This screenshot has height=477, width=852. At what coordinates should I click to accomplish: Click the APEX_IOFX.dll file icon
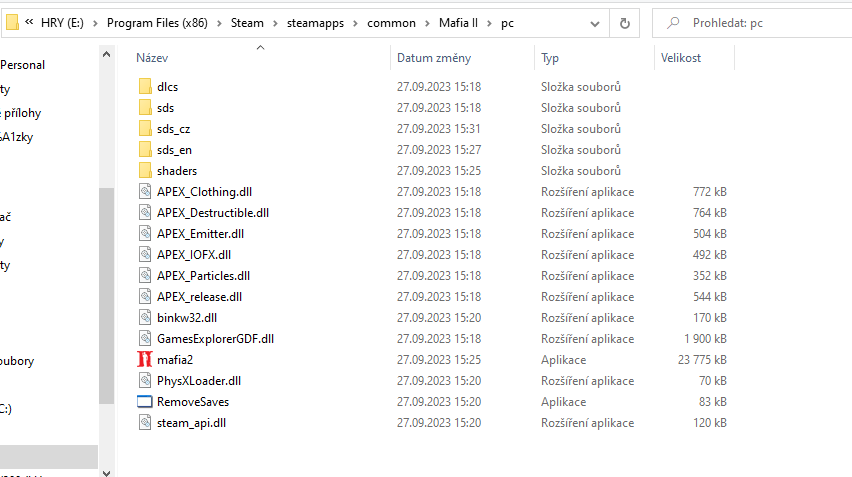point(145,255)
